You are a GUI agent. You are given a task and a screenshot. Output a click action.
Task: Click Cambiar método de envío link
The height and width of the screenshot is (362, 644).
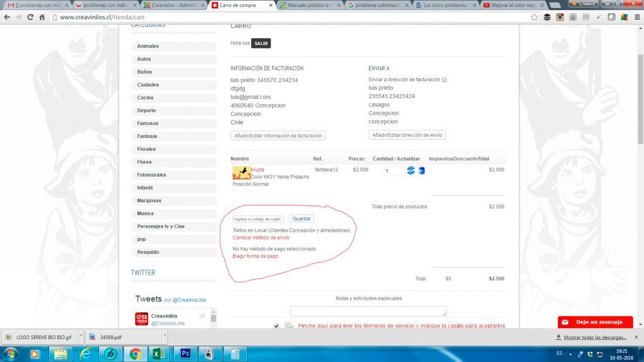click(x=261, y=237)
